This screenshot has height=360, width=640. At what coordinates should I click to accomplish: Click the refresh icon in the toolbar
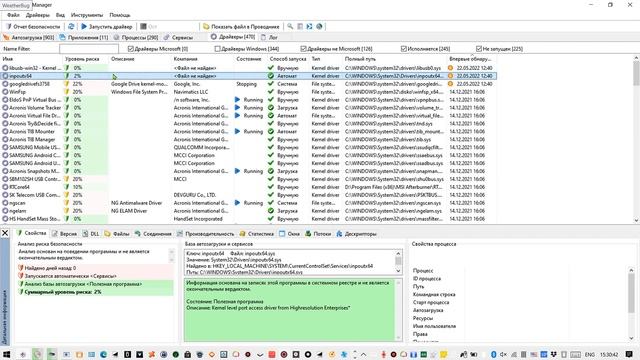71,27
